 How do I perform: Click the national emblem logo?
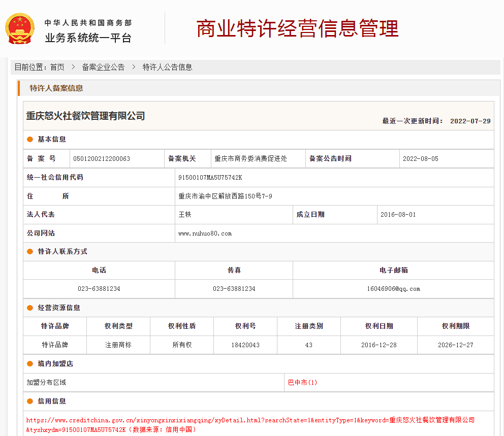click(20, 28)
